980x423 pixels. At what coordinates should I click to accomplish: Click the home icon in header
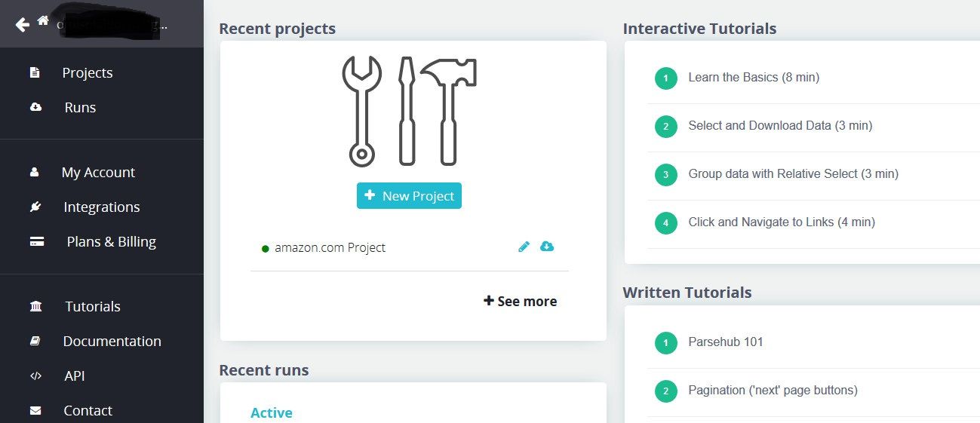pyautogui.click(x=43, y=20)
